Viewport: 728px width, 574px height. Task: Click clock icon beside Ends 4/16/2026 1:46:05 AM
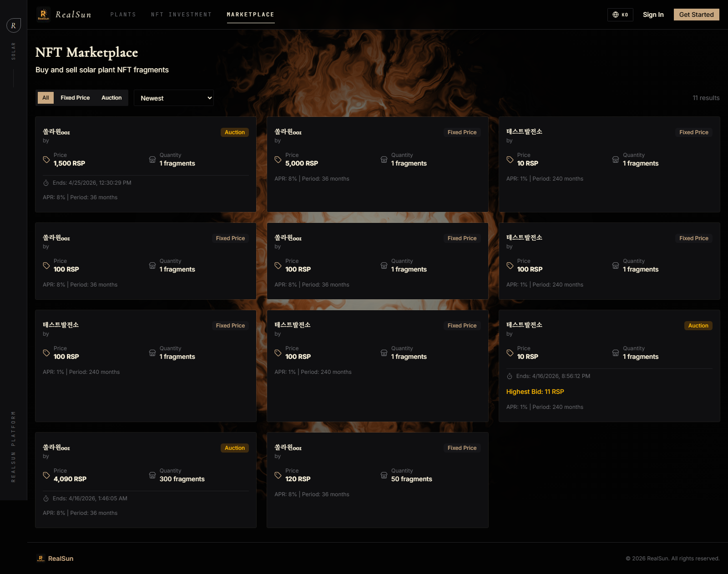(46, 498)
